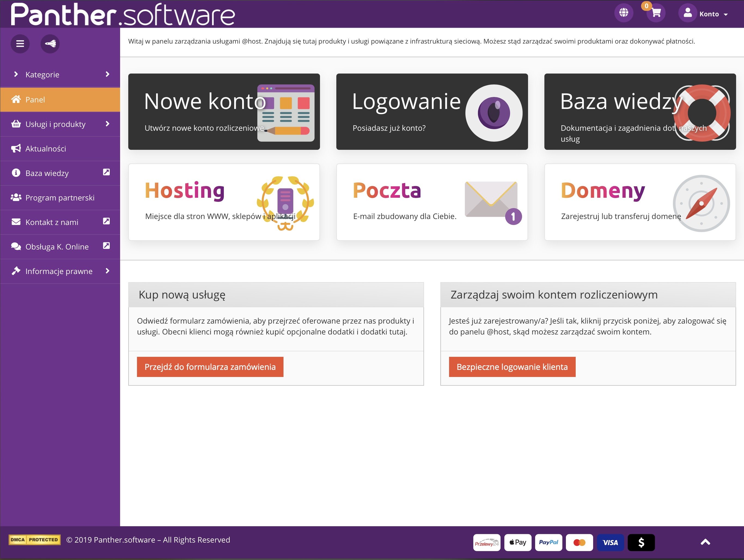The height and width of the screenshot is (560, 744).
Task: Click the megaphone Aktualności icon
Action: 16,148
